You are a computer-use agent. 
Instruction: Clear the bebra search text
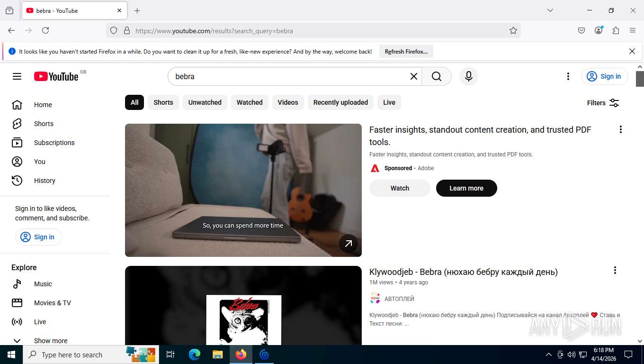click(413, 76)
